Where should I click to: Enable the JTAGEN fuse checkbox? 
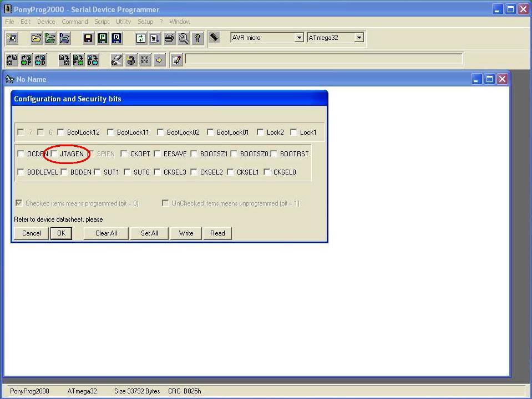pyautogui.click(x=54, y=154)
